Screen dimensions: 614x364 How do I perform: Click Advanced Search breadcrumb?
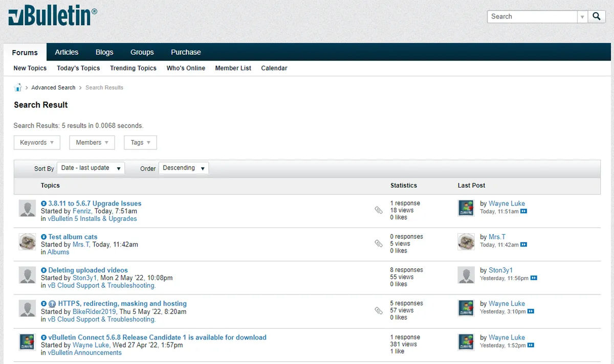pyautogui.click(x=53, y=87)
